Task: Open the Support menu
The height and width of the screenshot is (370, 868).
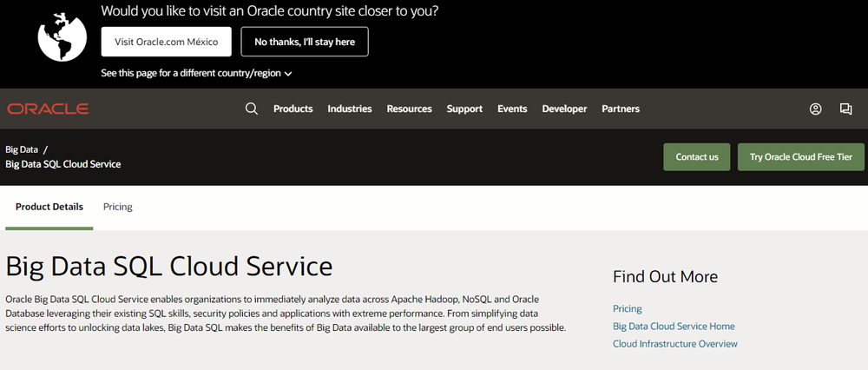Action: 464,109
